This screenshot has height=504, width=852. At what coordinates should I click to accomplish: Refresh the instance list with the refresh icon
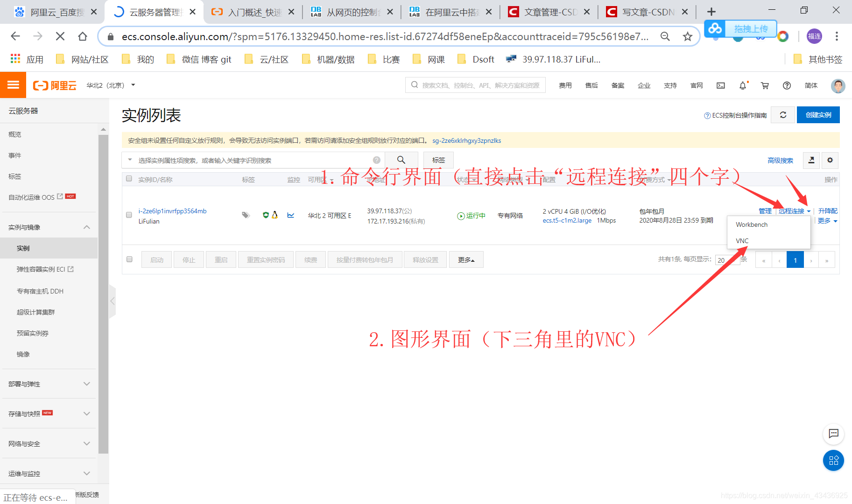pyautogui.click(x=783, y=114)
